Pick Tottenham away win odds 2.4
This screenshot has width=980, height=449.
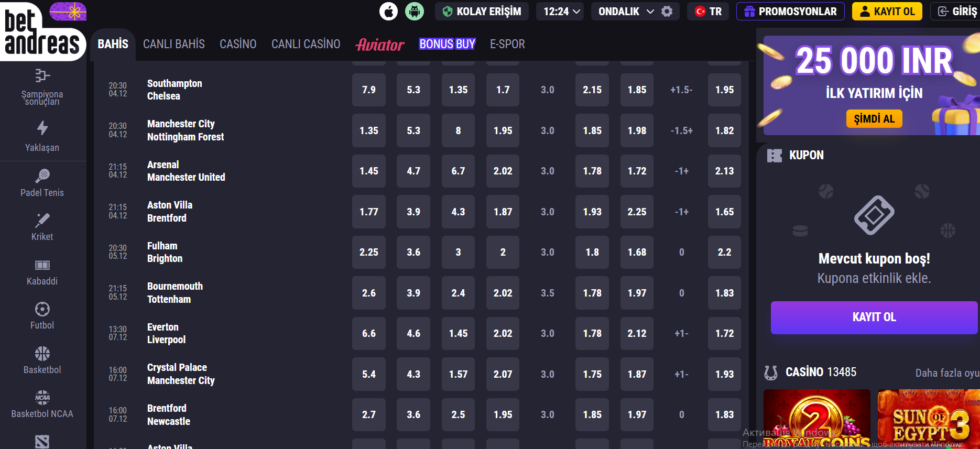(x=458, y=293)
